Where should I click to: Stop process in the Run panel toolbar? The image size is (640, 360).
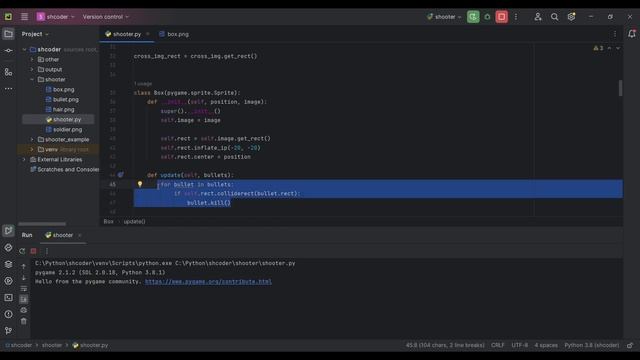pyautogui.click(x=33, y=251)
